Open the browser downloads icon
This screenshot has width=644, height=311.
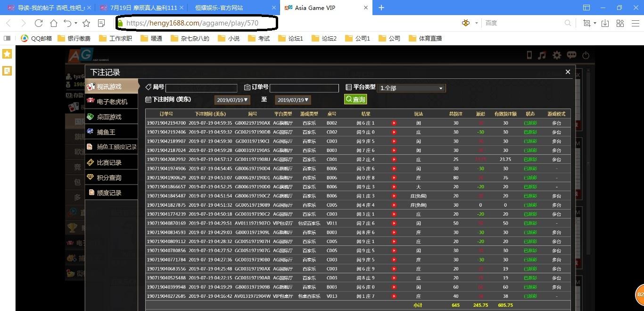tap(605, 23)
